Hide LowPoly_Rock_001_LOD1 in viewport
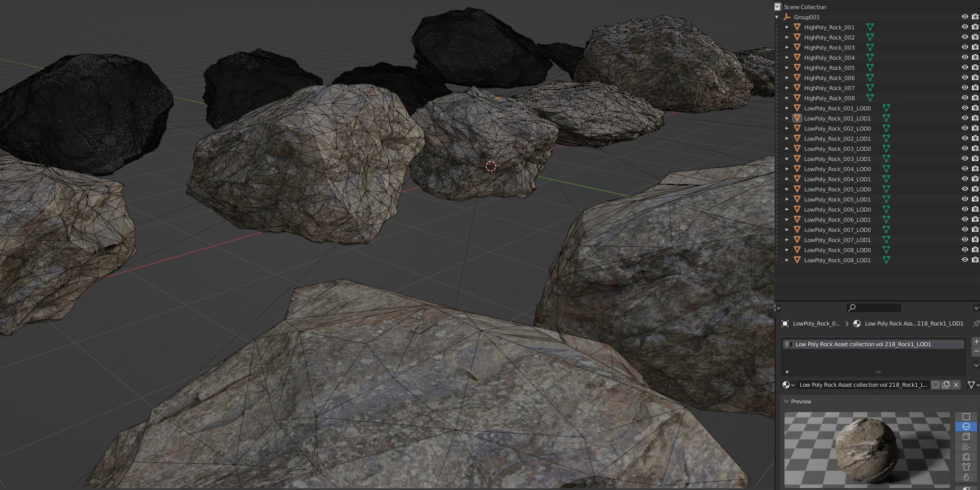980x490 pixels. pyautogui.click(x=965, y=118)
